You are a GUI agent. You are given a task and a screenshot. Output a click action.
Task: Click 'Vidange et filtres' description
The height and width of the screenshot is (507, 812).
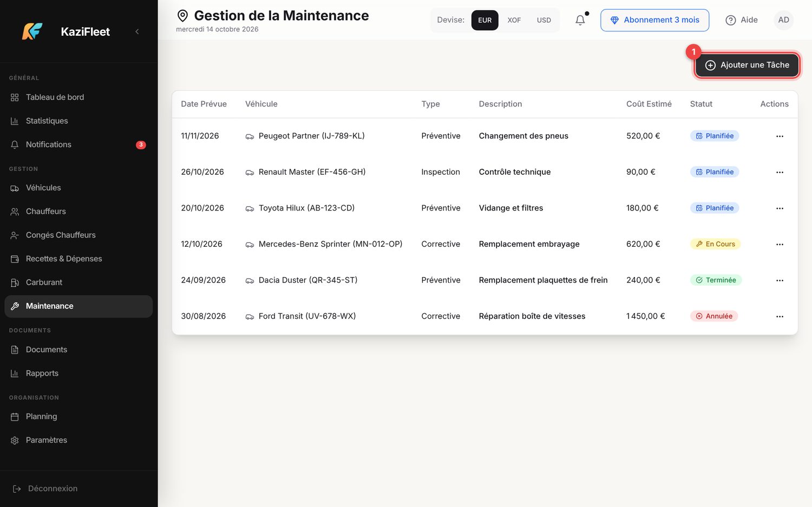[x=511, y=208]
